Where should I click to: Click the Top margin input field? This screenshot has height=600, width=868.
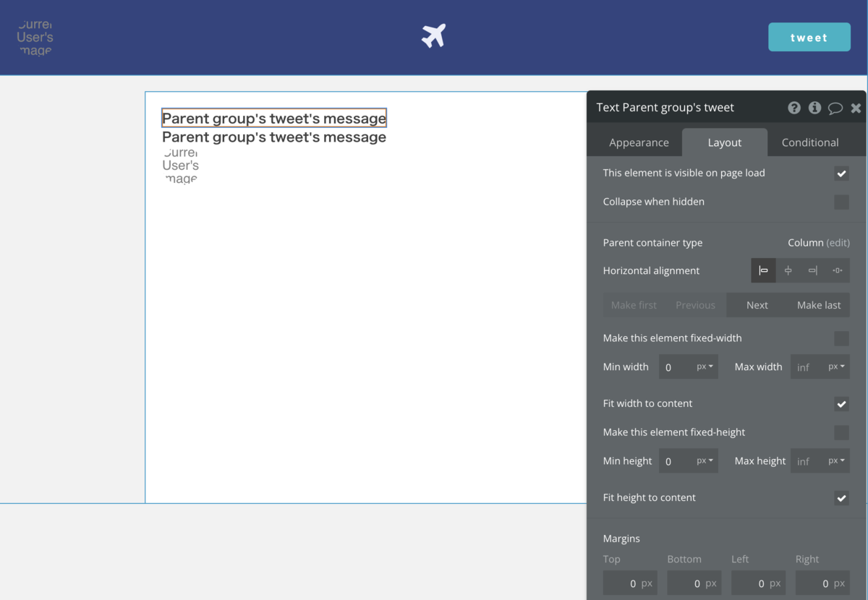coord(630,583)
